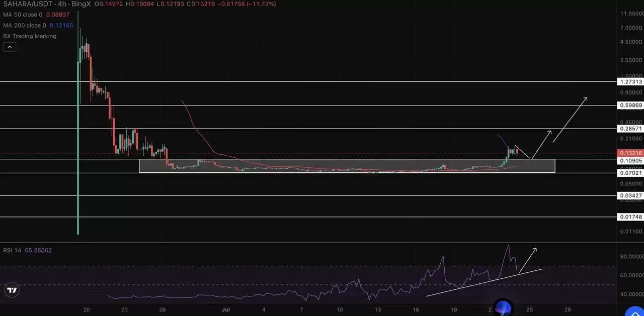644x316 pixels.
Task: Select the 0.59869 price level label
Action: [x=630, y=105]
